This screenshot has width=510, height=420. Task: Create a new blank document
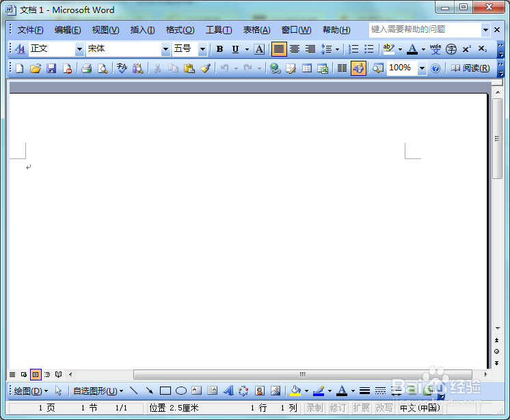pos(20,68)
